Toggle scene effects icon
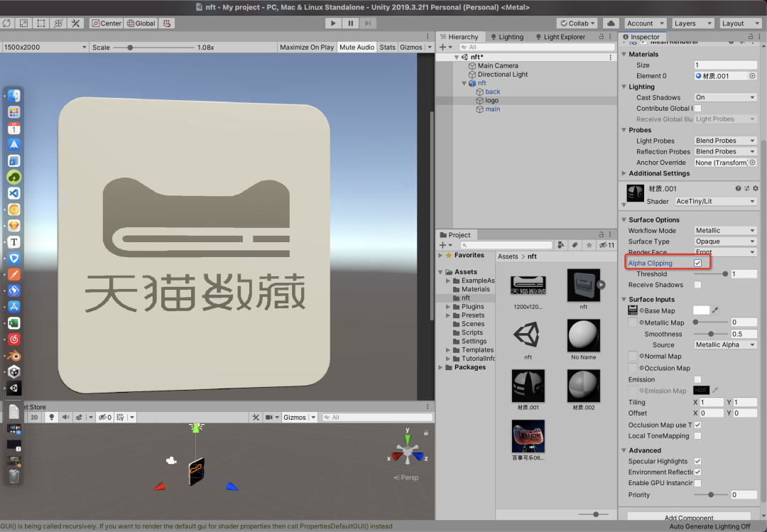 (79, 418)
